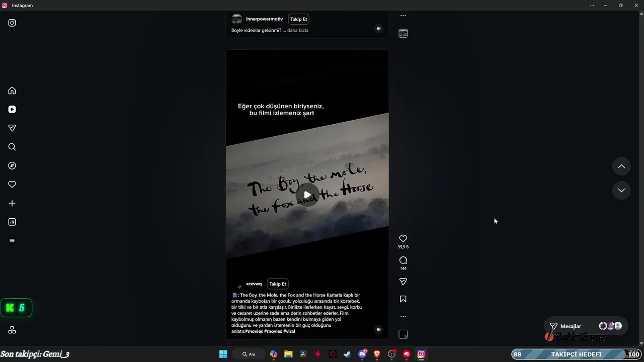Open Opera GX from the taskbar
This screenshot has width=644, height=362.
333,354
